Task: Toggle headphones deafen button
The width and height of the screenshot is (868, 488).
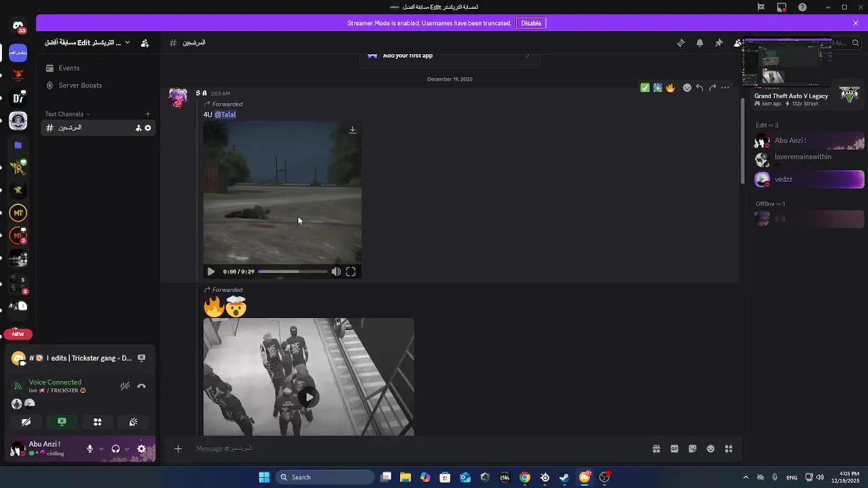Action: 115,449
